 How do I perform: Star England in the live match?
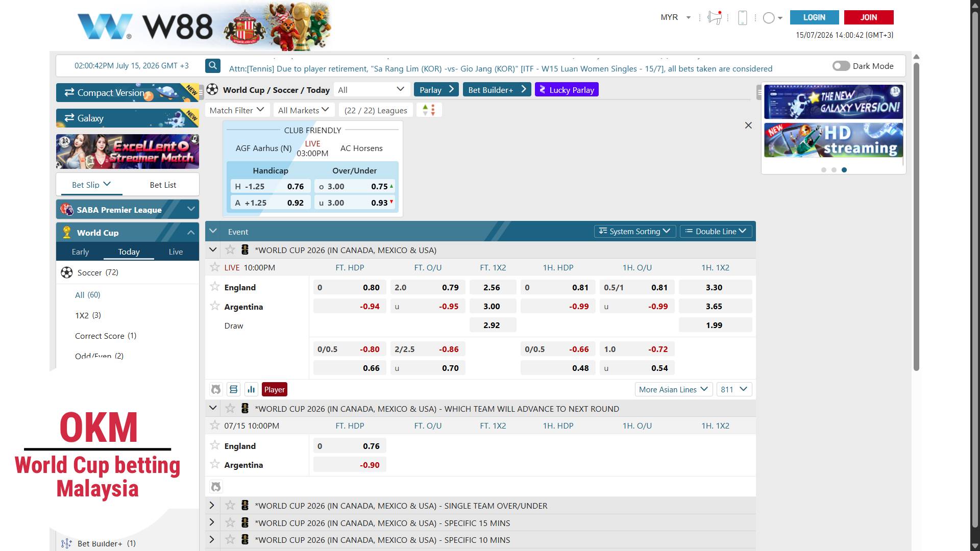(x=215, y=287)
